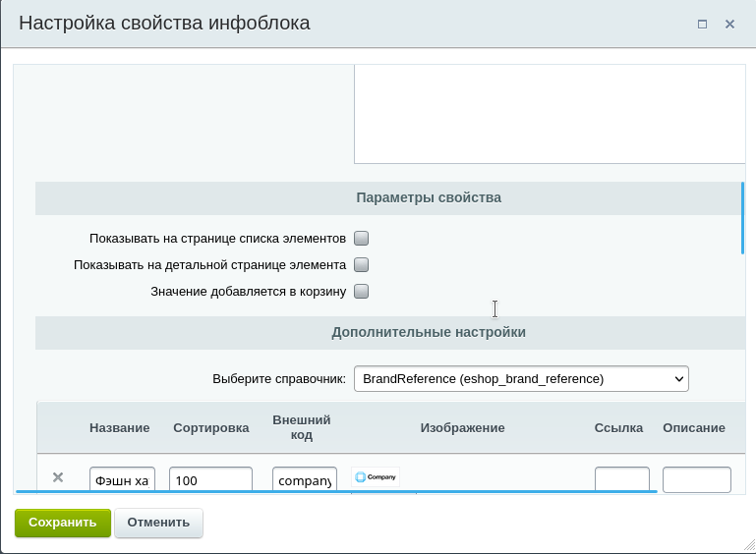
Task: Toggle Значение добавляется в корзину checkbox
Action: [361, 292]
